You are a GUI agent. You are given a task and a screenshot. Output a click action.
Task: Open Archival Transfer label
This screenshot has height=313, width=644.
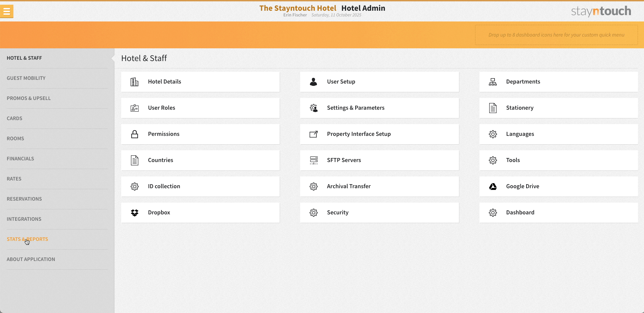349,187
